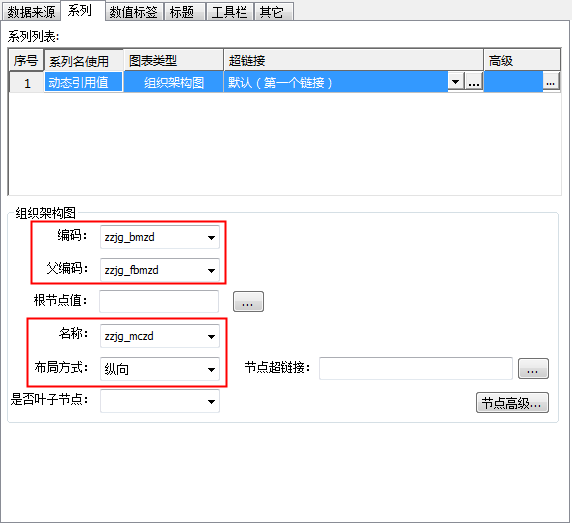This screenshot has width=572, height=524.
Task: Open hyperlink ellipsis button in series row
Action: click(x=474, y=81)
